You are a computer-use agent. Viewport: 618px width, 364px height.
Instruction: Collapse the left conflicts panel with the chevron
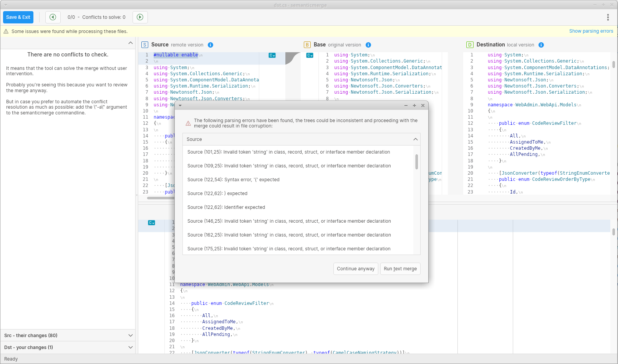click(x=131, y=43)
